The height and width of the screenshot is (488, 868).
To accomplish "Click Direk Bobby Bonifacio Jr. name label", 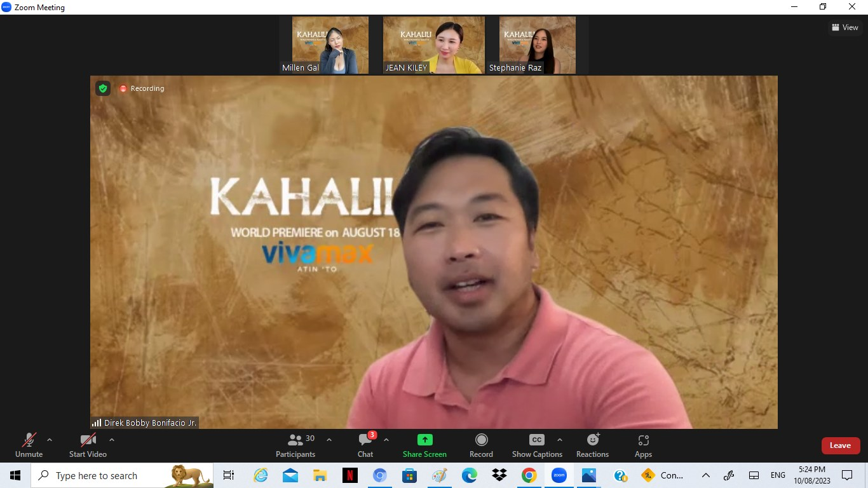I will [145, 423].
